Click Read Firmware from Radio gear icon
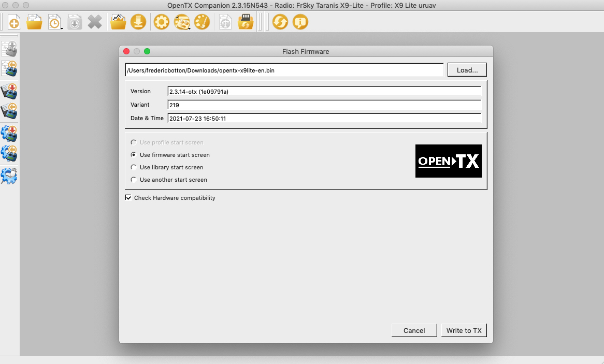The height and width of the screenshot is (364, 604). 9,153
